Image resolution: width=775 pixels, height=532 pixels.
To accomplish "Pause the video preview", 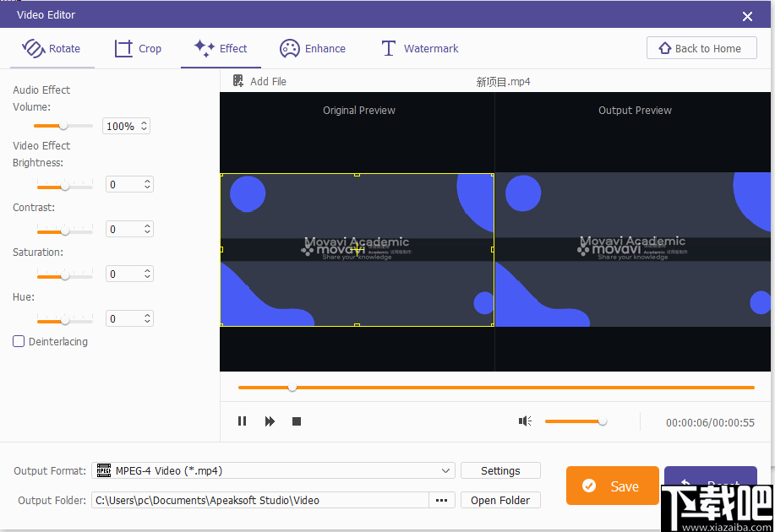I will pos(242,421).
